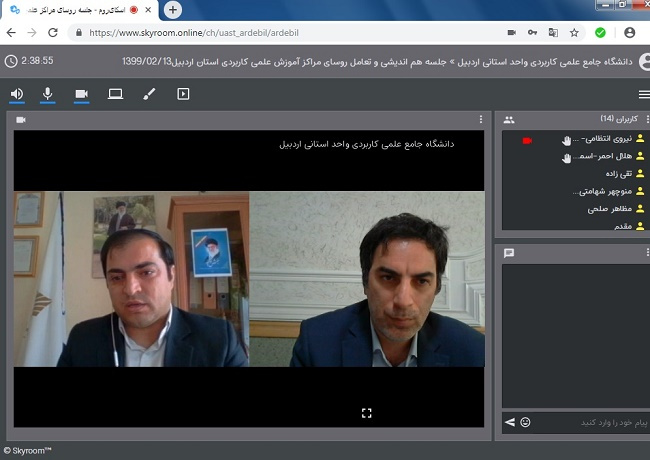The image size is (650, 460).
Task: Open a new browser tab
Action: pyautogui.click(x=173, y=10)
